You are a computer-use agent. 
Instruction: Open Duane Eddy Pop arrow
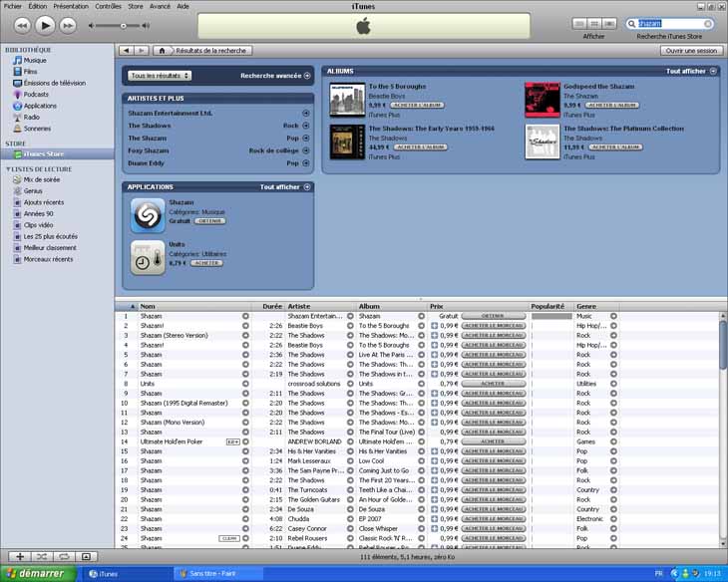[306, 163]
